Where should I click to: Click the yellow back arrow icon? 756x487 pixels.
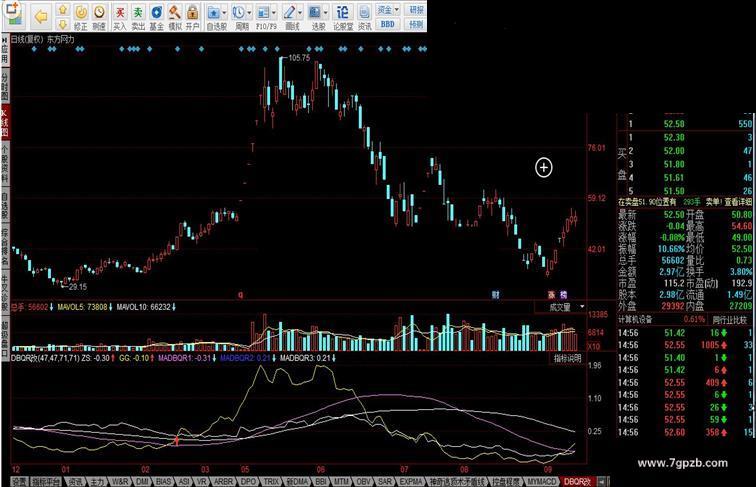tap(41, 16)
